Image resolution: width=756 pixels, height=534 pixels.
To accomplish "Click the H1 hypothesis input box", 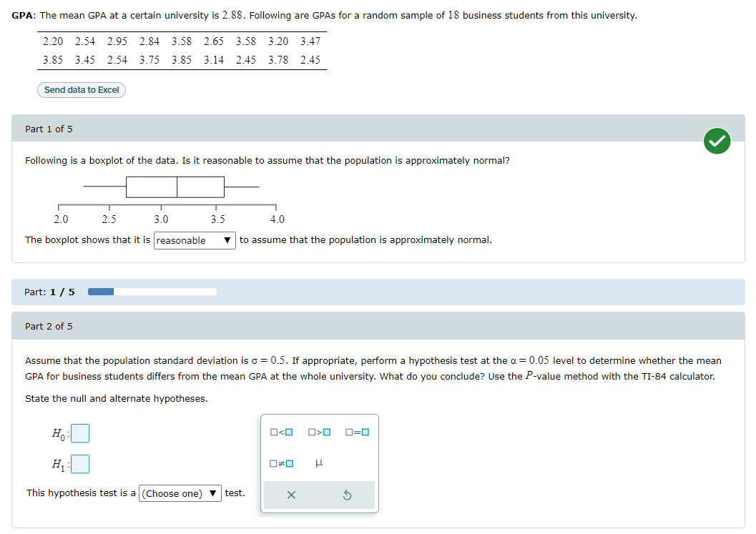I will [79, 464].
